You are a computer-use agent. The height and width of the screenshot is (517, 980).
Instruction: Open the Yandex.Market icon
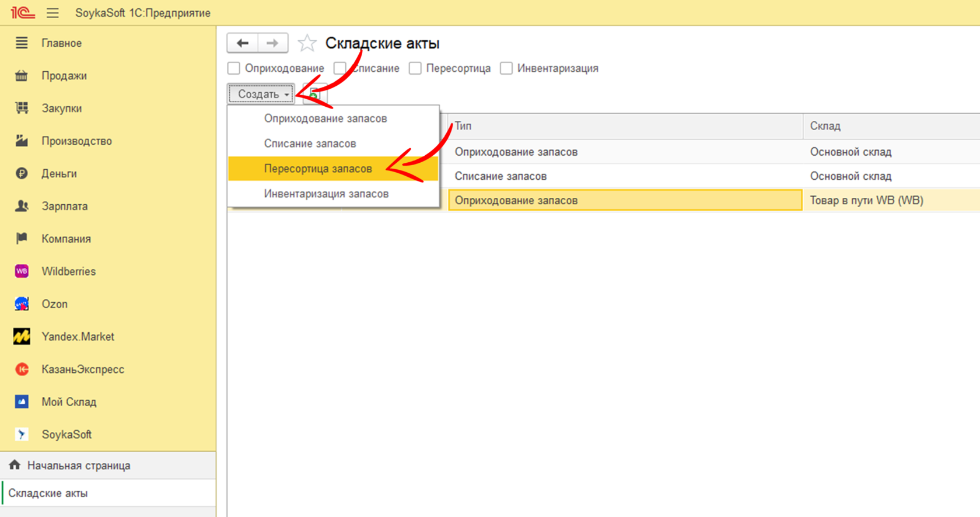(x=22, y=337)
